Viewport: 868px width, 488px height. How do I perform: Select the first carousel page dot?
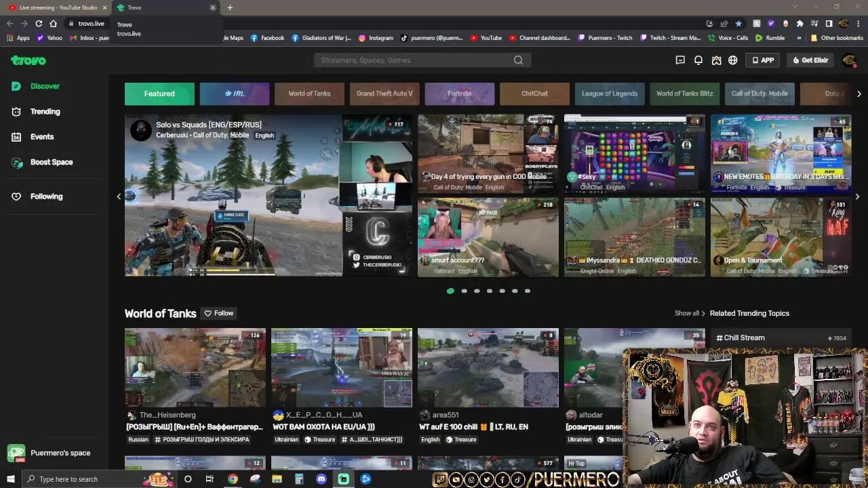(x=450, y=291)
